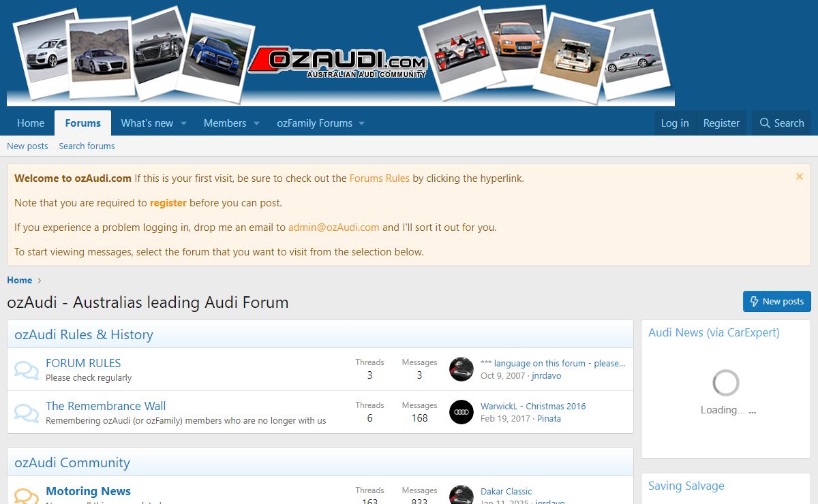Open Audi rings avatar in Remembrance Wall row
This screenshot has width=818, height=504.
point(461,412)
